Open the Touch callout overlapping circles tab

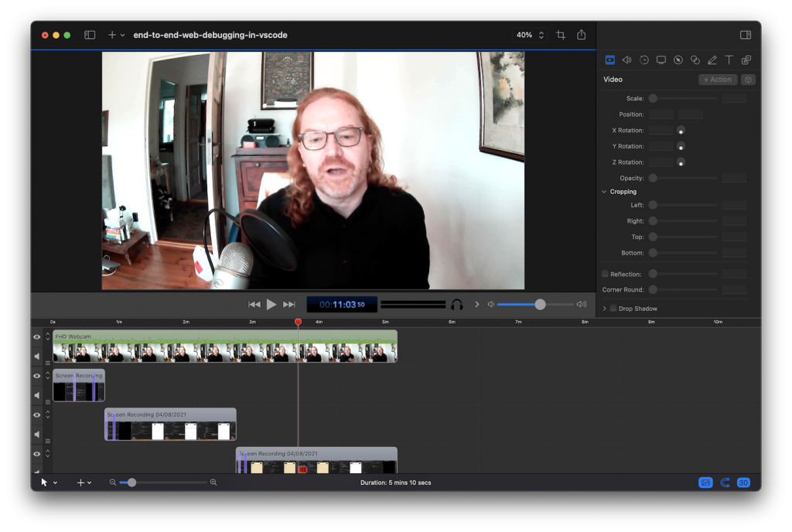(695, 60)
